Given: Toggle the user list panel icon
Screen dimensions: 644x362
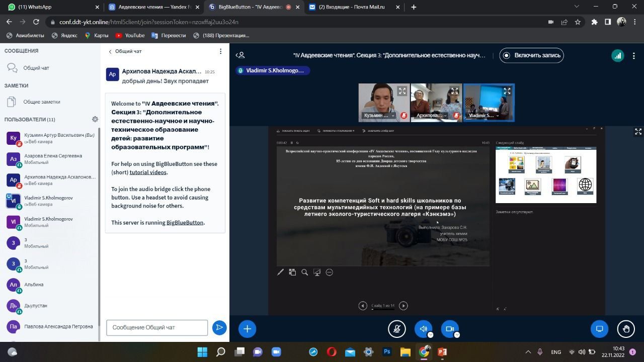Looking at the screenshot, I should (x=240, y=55).
